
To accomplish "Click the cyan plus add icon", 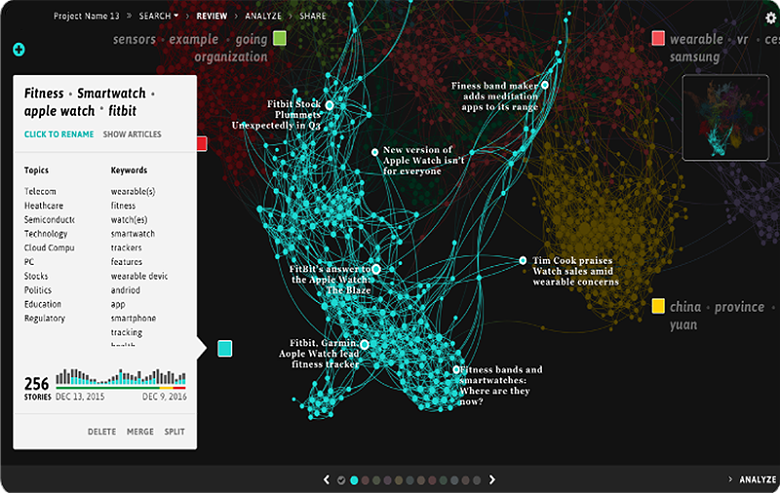I will pos(19,49).
